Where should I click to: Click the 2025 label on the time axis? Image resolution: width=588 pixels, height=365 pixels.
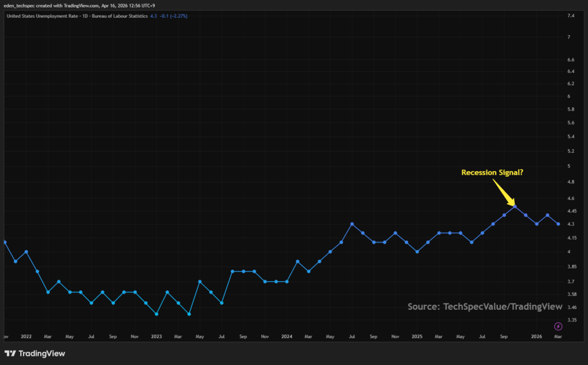click(x=417, y=336)
